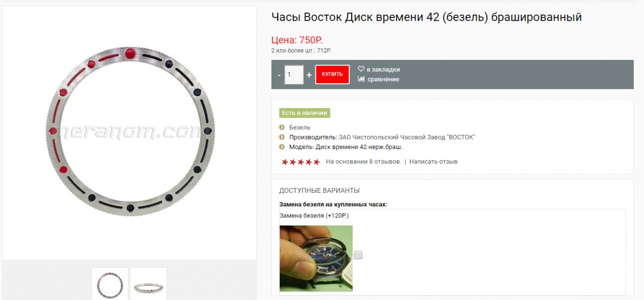Click the bezel replacement hand photo
Viewport: 644px width, 300px height.
click(x=316, y=258)
